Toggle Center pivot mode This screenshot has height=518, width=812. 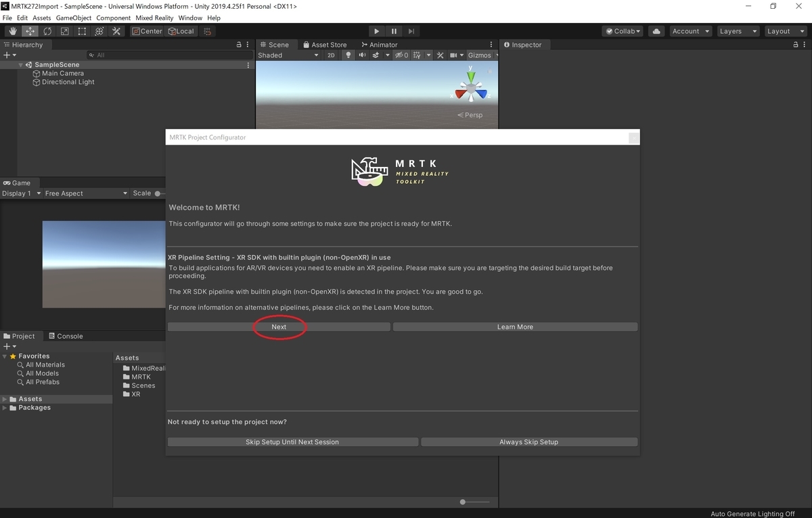(147, 31)
